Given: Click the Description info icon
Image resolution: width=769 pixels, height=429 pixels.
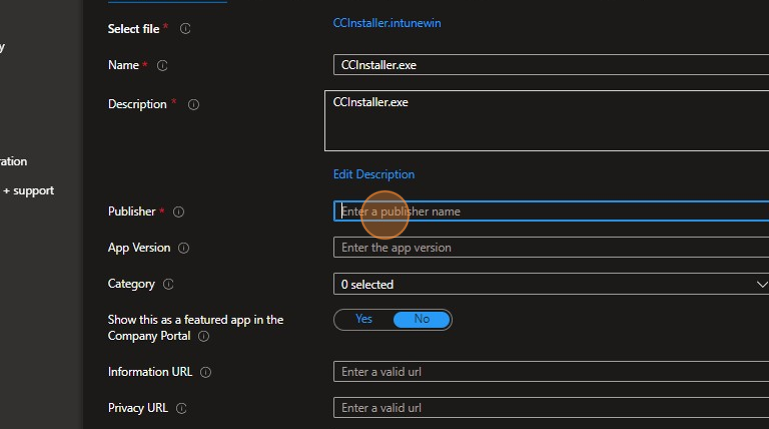Looking at the screenshot, I should tap(194, 104).
